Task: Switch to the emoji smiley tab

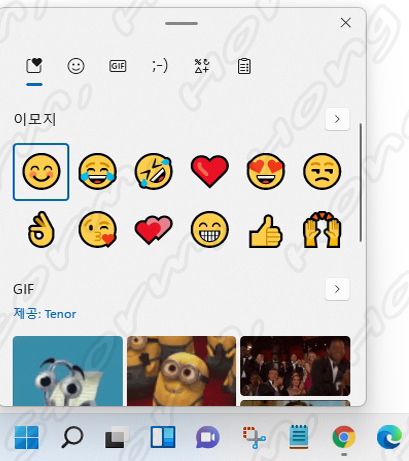Action: click(x=76, y=66)
